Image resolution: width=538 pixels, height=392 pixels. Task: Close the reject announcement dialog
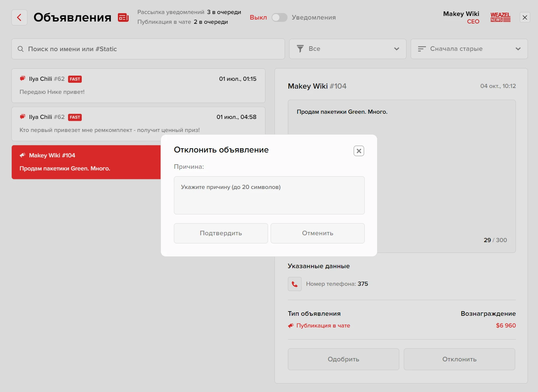(x=359, y=151)
